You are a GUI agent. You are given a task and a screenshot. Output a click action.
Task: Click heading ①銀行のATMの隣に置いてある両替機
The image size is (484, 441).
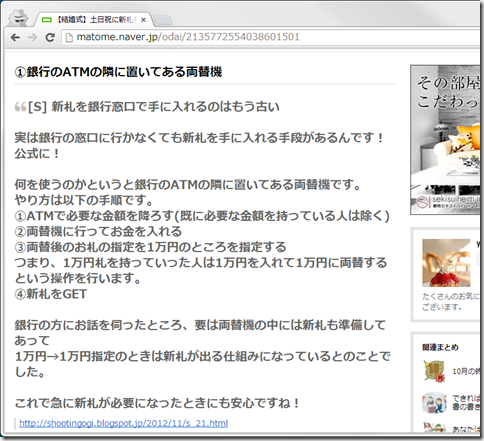coord(118,72)
